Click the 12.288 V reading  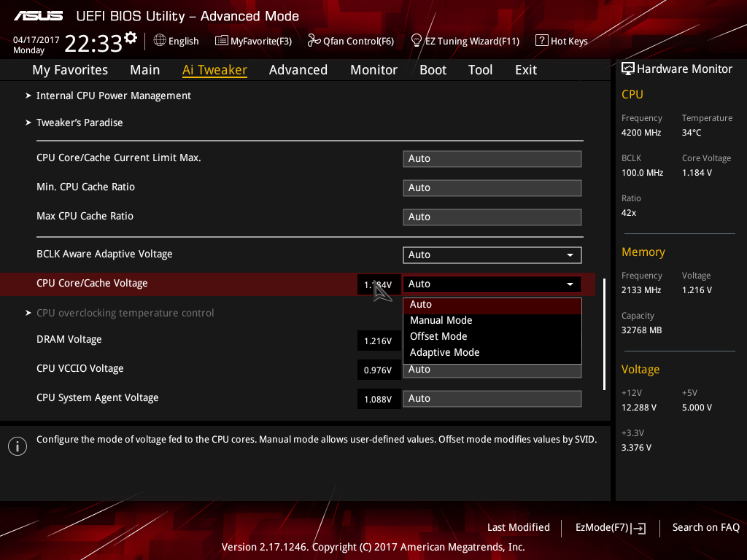click(639, 408)
